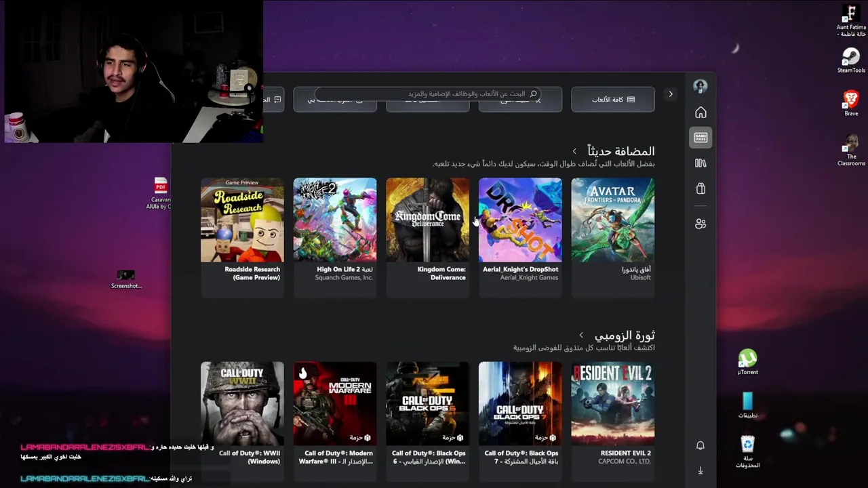Click Call of Duty Modern Warfare III title

tap(336, 457)
